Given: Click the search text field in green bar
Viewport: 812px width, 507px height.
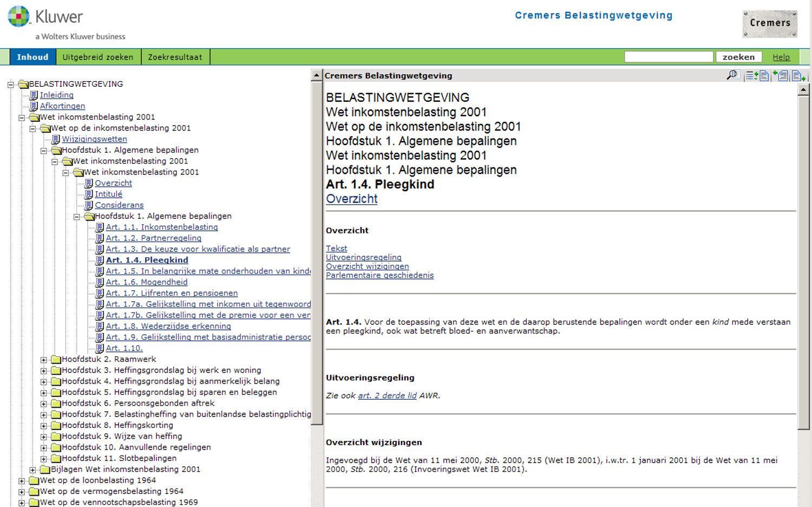Looking at the screenshot, I should [x=668, y=57].
